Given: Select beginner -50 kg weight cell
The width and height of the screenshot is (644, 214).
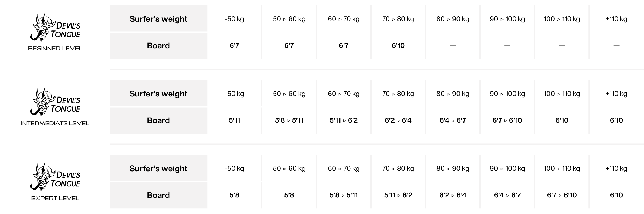Looking at the screenshot, I should point(234,19).
